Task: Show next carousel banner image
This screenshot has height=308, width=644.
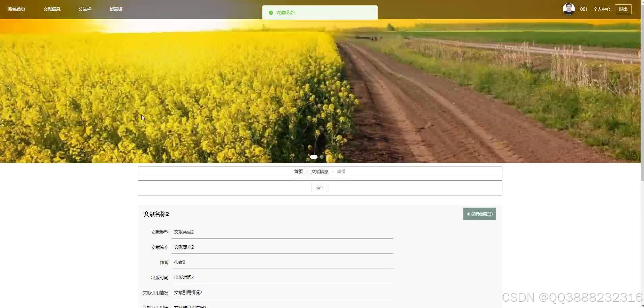Action: (x=630, y=88)
